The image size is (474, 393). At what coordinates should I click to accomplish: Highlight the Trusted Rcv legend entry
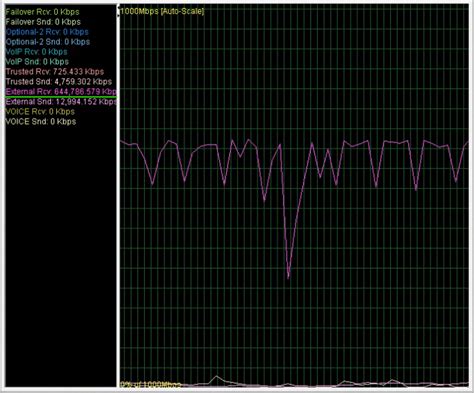click(x=55, y=72)
